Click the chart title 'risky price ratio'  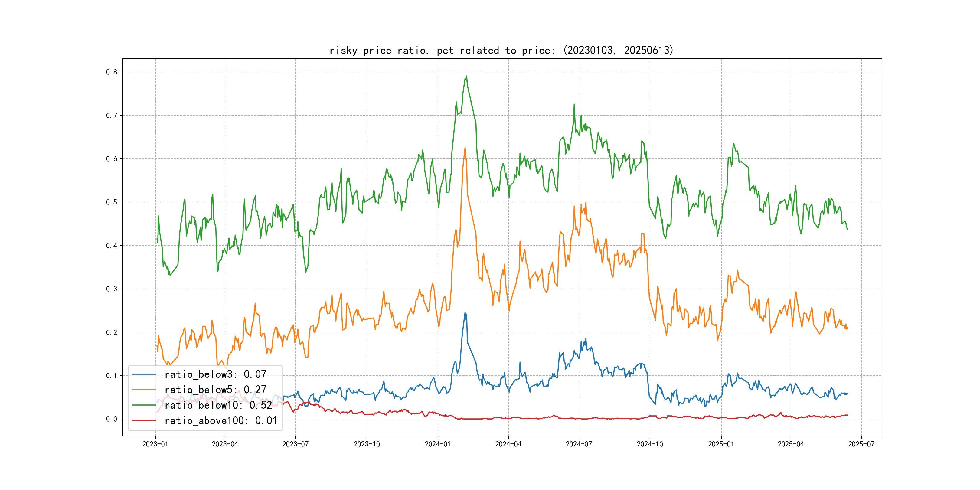[x=501, y=50]
